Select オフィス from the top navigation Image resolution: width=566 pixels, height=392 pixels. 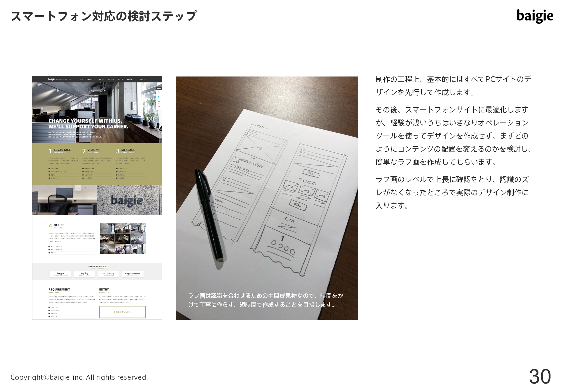[120, 79]
